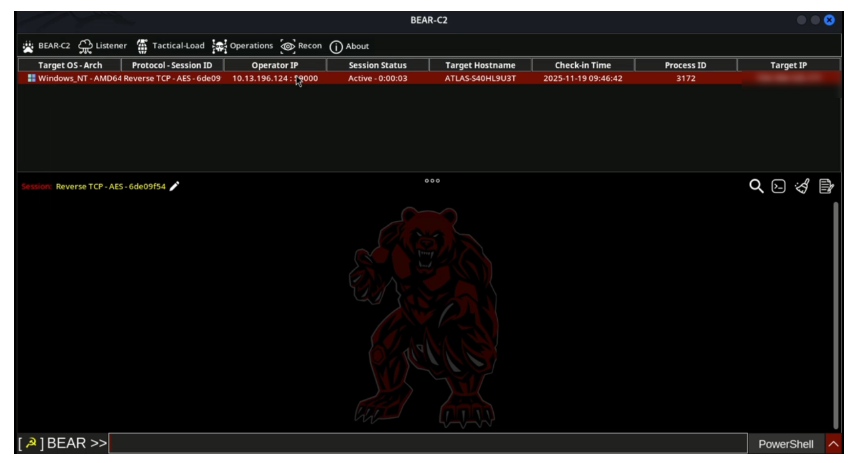Click the Recon eye icon
Image resolution: width=860 pixels, height=463 pixels.
[287, 47]
